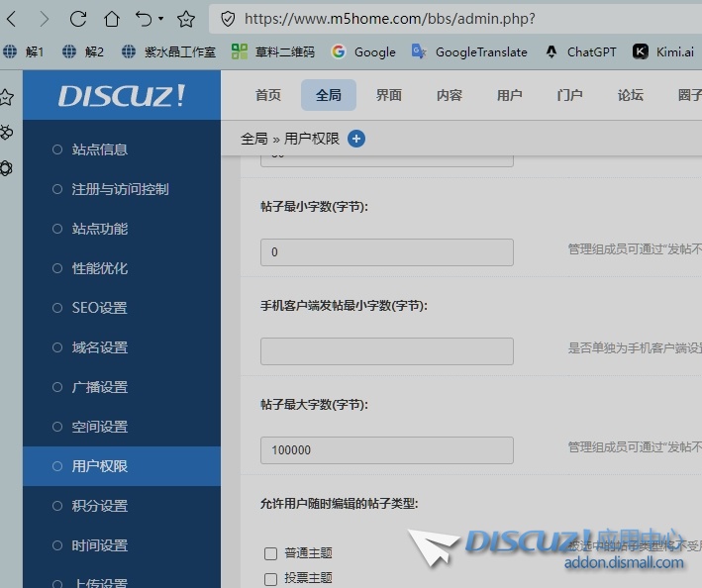Switch to the 界面 tab

pos(389,95)
